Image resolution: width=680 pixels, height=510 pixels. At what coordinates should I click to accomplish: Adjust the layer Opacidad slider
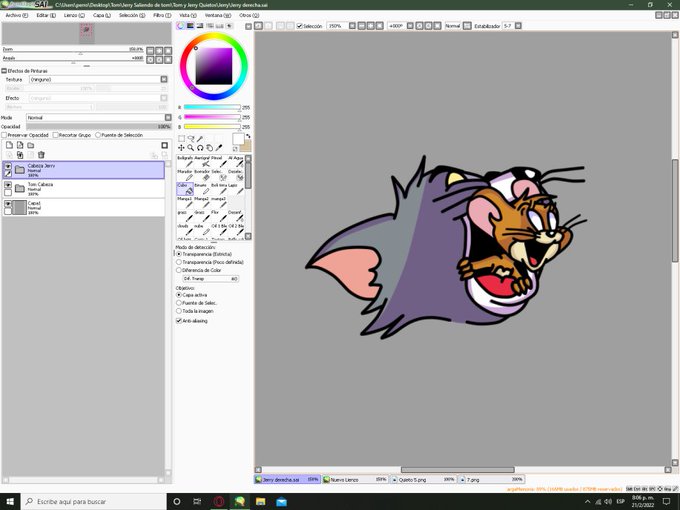tap(99, 127)
